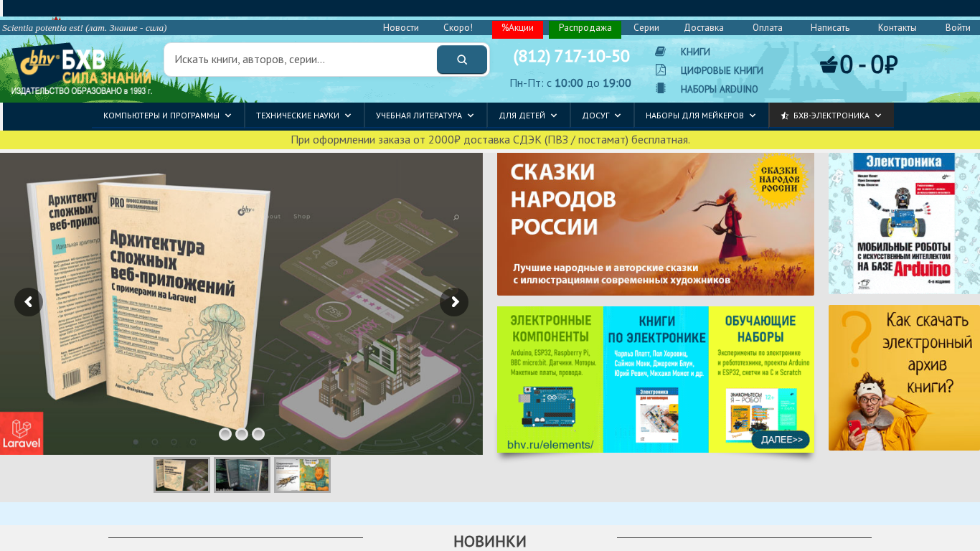Open the Скоро! page

458,28
